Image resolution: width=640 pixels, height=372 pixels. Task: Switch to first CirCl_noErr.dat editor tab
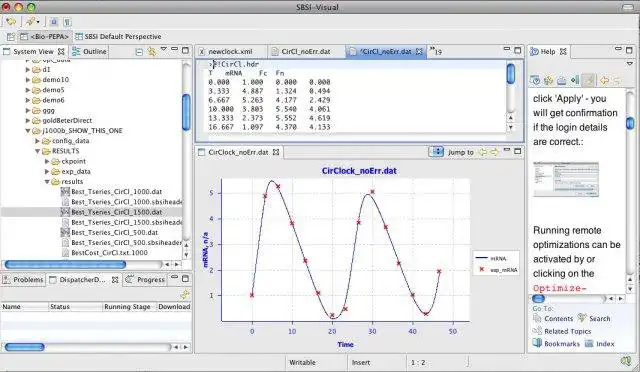coord(306,51)
